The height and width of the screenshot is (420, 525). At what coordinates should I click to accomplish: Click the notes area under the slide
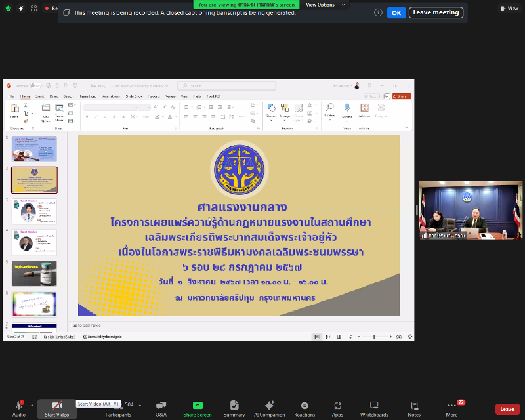pos(240,325)
